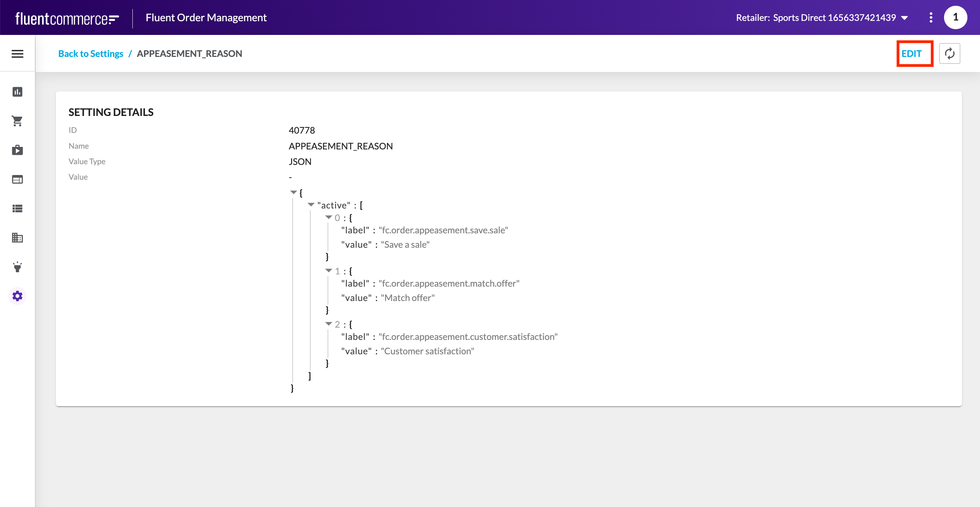This screenshot has height=507, width=980.
Task: Collapse array item 0 in JSON
Action: [329, 217]
